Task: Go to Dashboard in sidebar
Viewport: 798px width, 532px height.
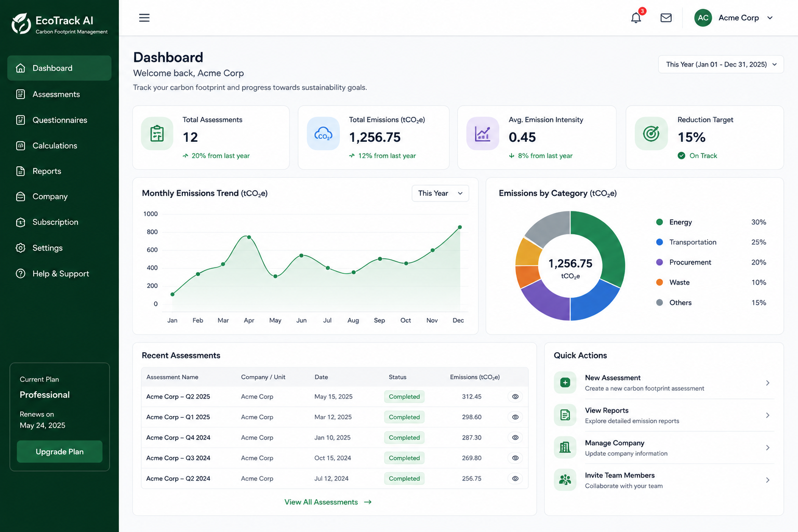Action: click(59, 68)
